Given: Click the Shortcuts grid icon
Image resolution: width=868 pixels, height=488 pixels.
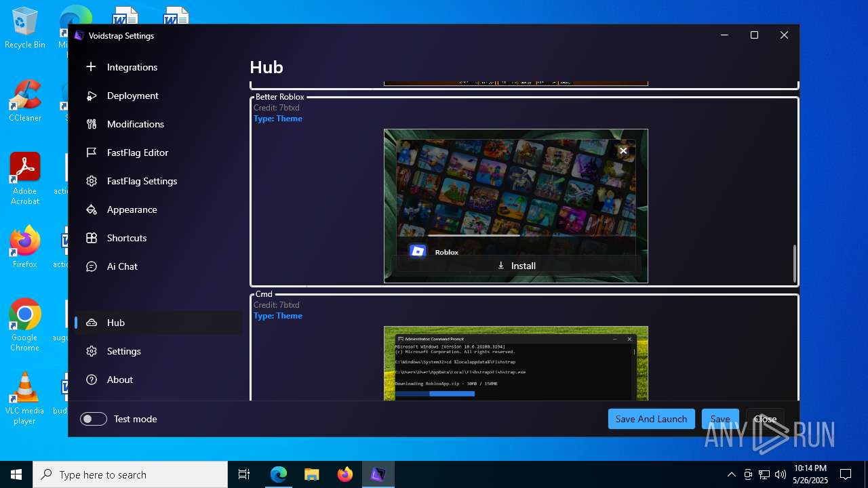Looking at the screenshot, I should tap(92, 238).
